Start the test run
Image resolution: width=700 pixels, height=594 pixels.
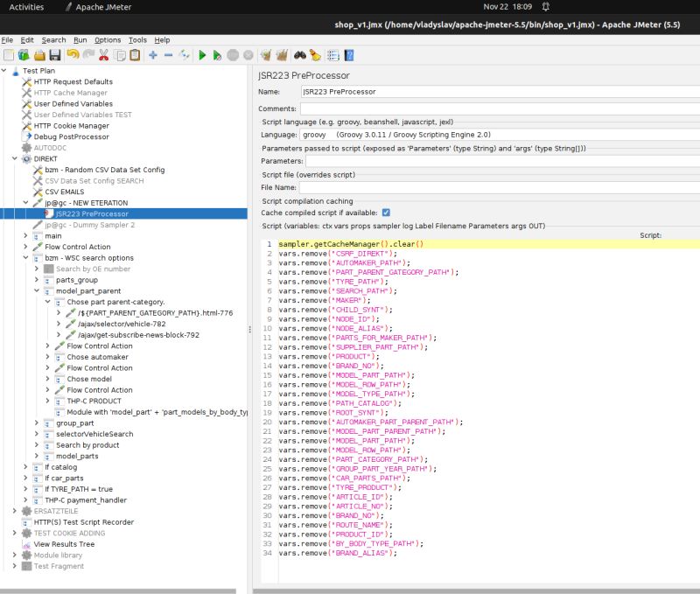tap(201, 54)
